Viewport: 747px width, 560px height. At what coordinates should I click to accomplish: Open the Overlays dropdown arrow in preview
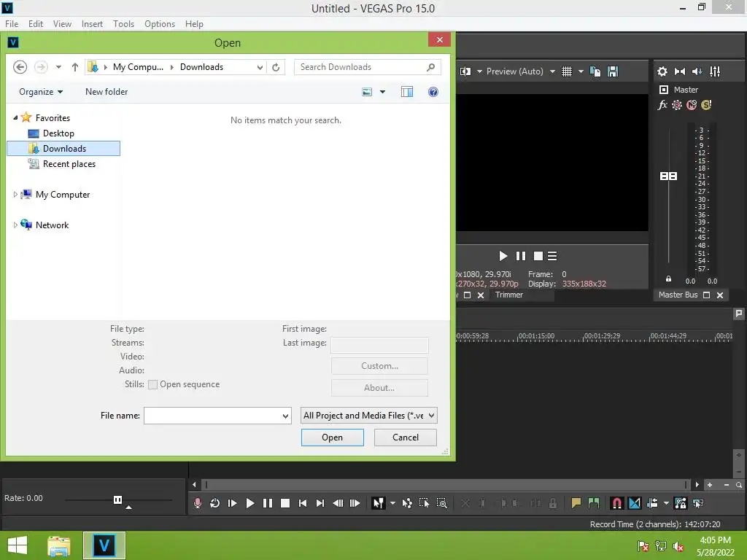[x=581, y=71]
